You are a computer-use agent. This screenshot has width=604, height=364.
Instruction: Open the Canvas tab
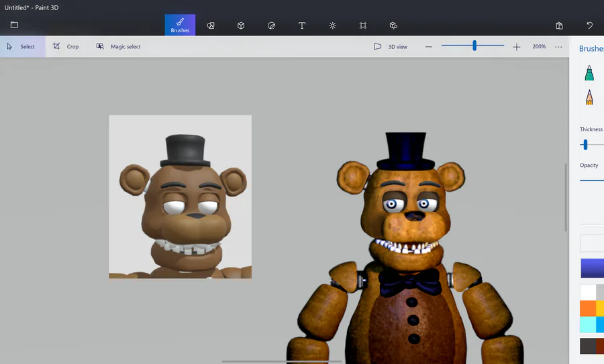coord(363,25)
